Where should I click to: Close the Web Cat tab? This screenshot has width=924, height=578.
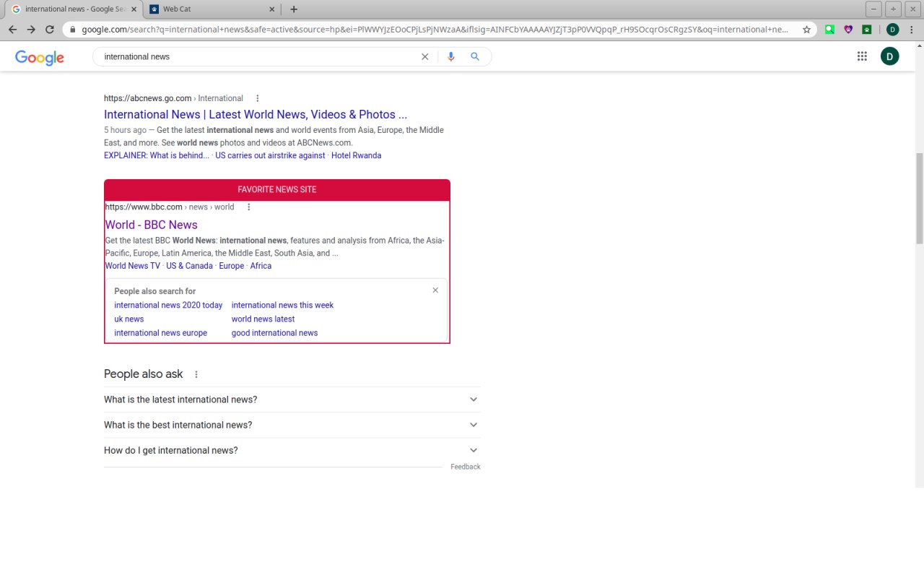coord(272,9)
